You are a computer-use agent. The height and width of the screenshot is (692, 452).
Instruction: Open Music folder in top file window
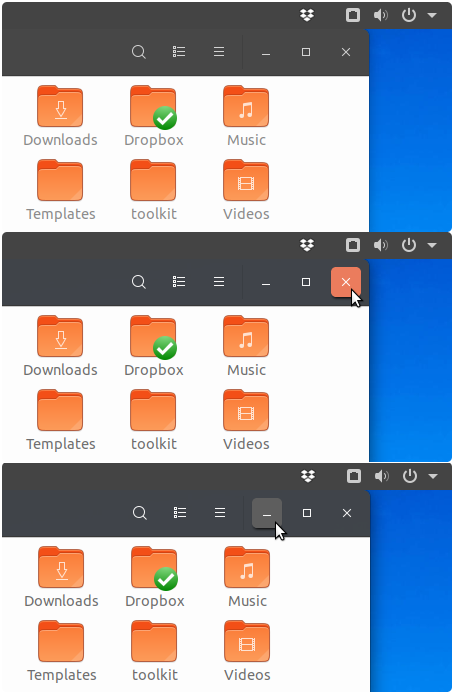pos(246,107)
